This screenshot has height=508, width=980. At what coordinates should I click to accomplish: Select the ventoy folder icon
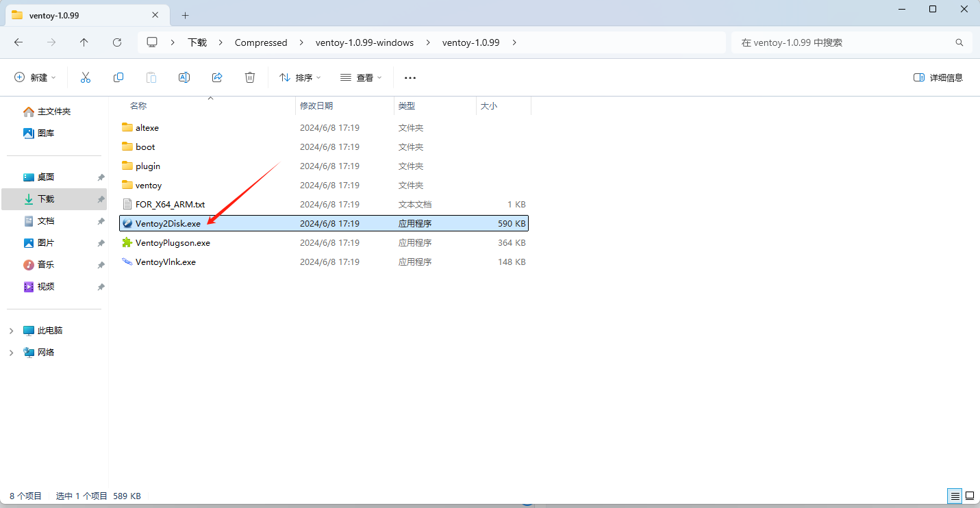(x=127, y=185)
